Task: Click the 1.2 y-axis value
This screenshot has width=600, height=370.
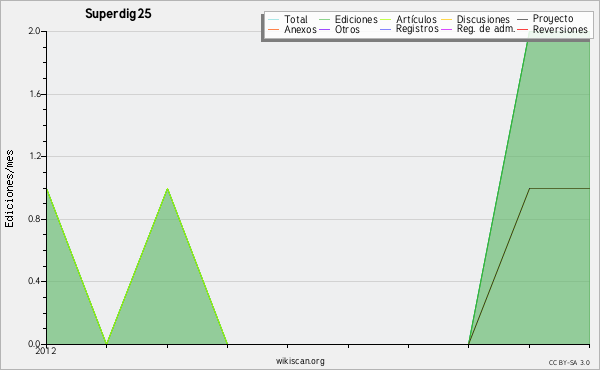Action: tap(35, 156)
